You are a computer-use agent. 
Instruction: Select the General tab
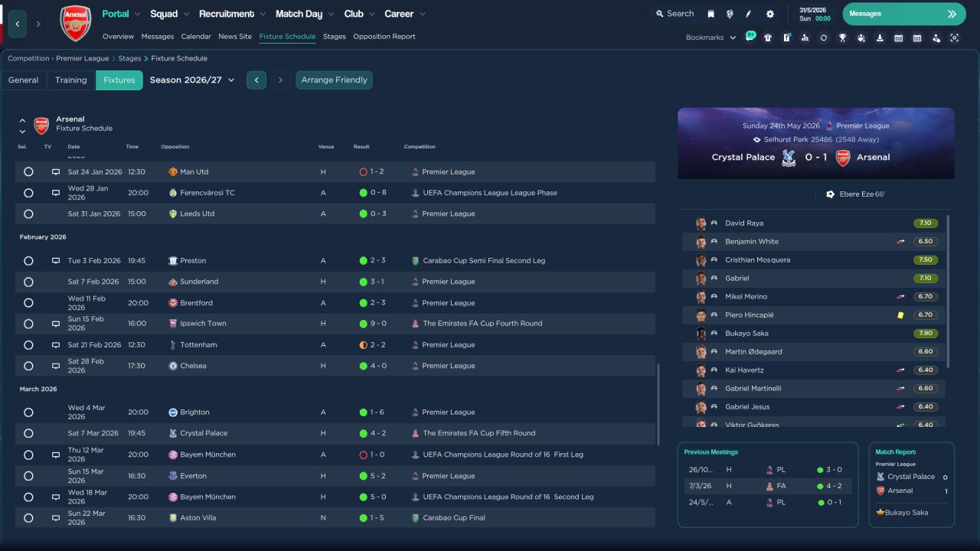(x=24, y=80)
